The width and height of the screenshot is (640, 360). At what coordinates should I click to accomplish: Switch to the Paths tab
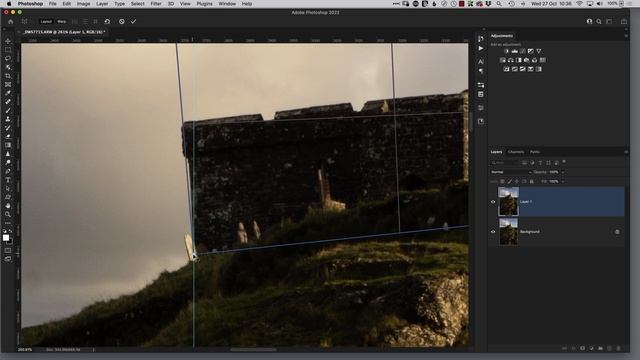[x=535, y=152]
